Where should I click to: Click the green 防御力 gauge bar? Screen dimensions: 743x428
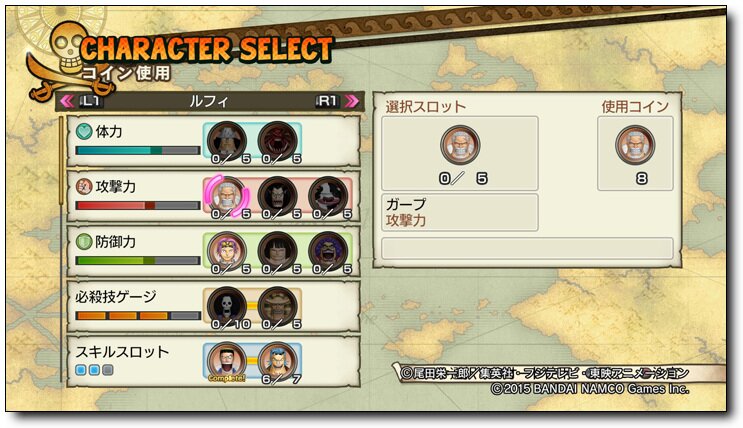click(x=138, y=260)
